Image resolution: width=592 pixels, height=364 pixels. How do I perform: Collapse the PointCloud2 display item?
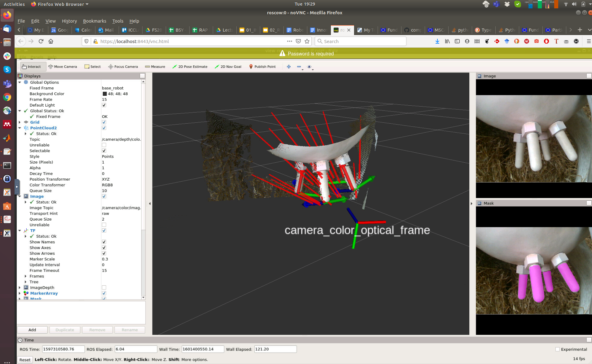click(20, 128)
